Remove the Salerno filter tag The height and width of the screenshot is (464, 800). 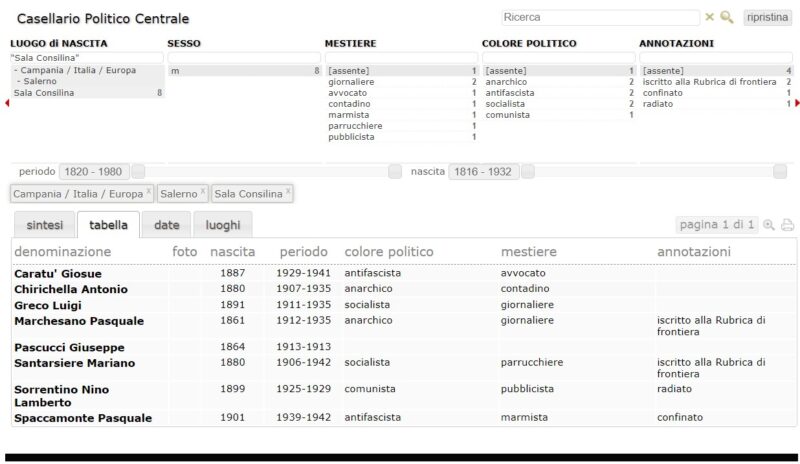pyautogui.click(x=203, y=191)
